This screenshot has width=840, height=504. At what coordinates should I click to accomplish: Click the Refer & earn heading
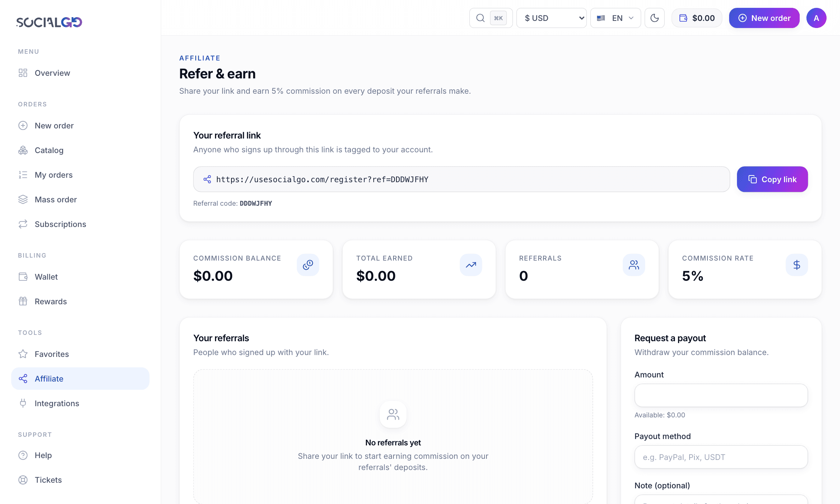[217, 74]
